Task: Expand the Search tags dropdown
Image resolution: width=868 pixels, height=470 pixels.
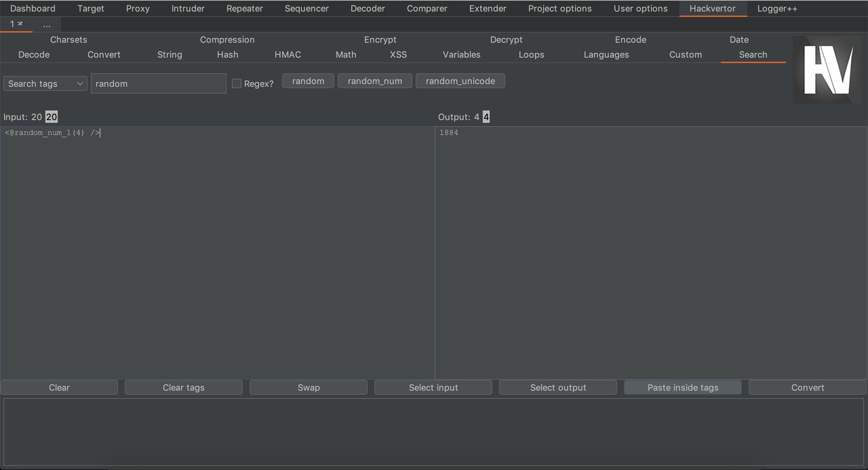Action: tap(45, 83)
